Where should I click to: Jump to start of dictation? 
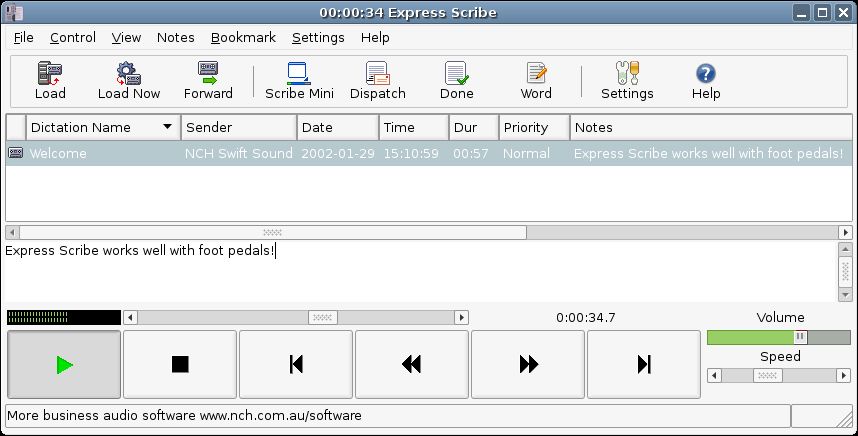point(296,364)
